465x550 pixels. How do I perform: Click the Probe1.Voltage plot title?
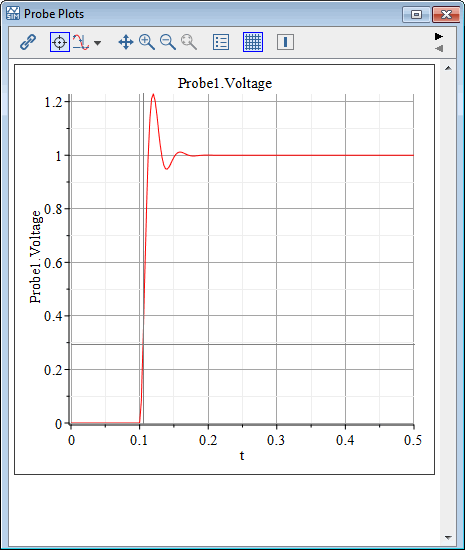coord(225,83)
